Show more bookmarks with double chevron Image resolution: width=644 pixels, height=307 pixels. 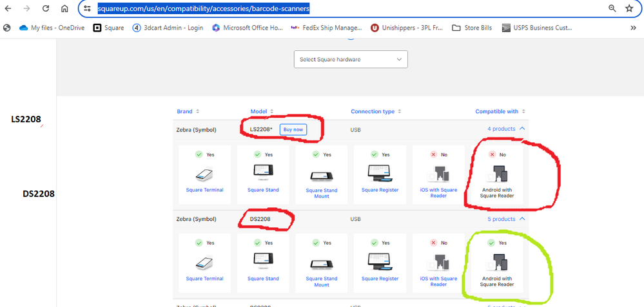[633, 28]
